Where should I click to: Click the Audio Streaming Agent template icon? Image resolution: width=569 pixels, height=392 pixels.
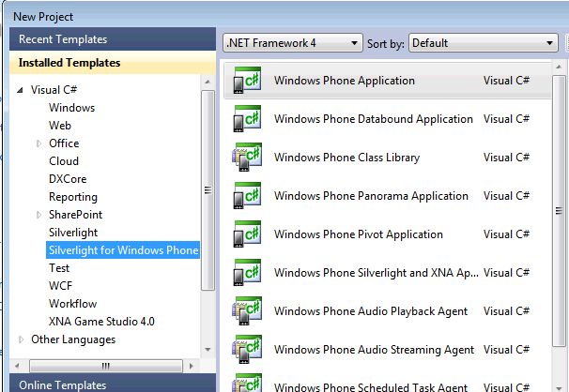[x=247, y=349]
